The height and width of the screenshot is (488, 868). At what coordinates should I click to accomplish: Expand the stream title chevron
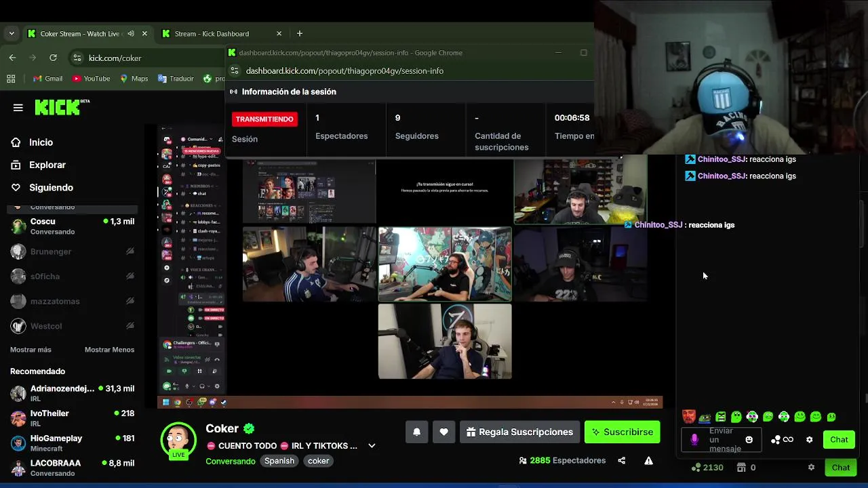[x=372, y=446]
